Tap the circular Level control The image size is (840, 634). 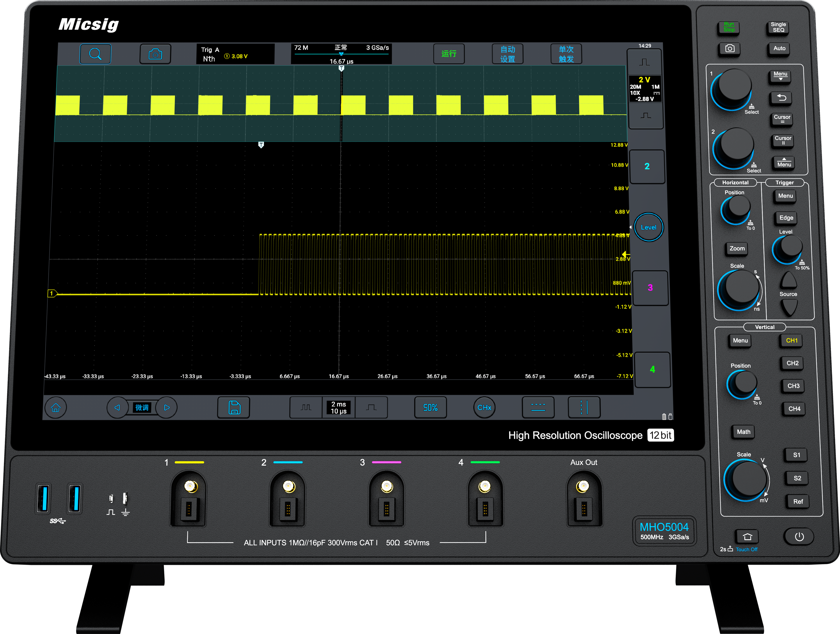pyautogui.click(x=648, y=227)
